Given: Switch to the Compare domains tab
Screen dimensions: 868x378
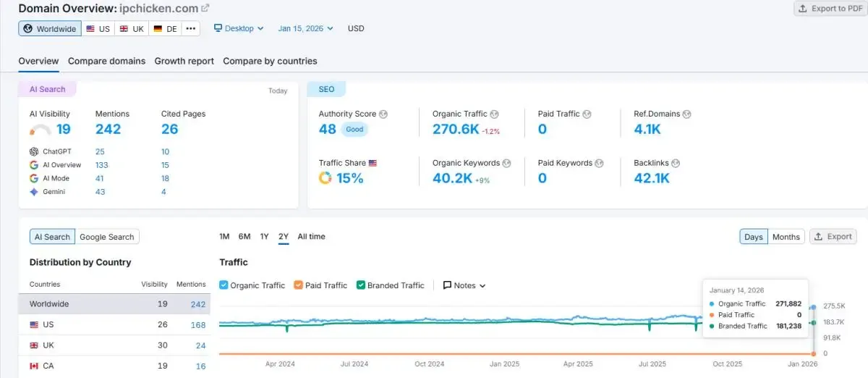Looking at the screenshot, I should [106, 61].
